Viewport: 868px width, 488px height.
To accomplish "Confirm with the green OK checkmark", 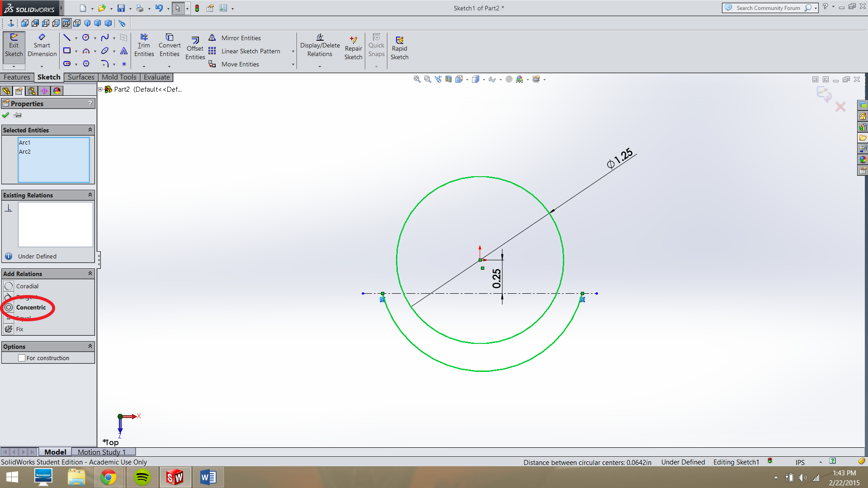I will tap(5, 115).
